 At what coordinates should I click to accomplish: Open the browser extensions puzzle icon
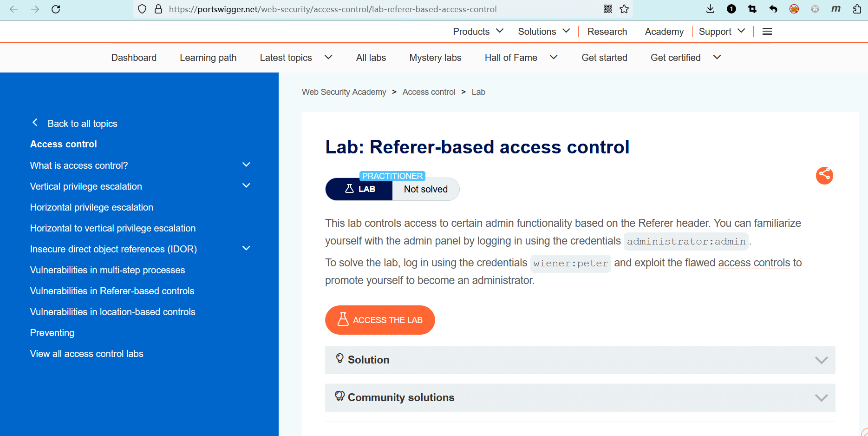click(857, 9)
